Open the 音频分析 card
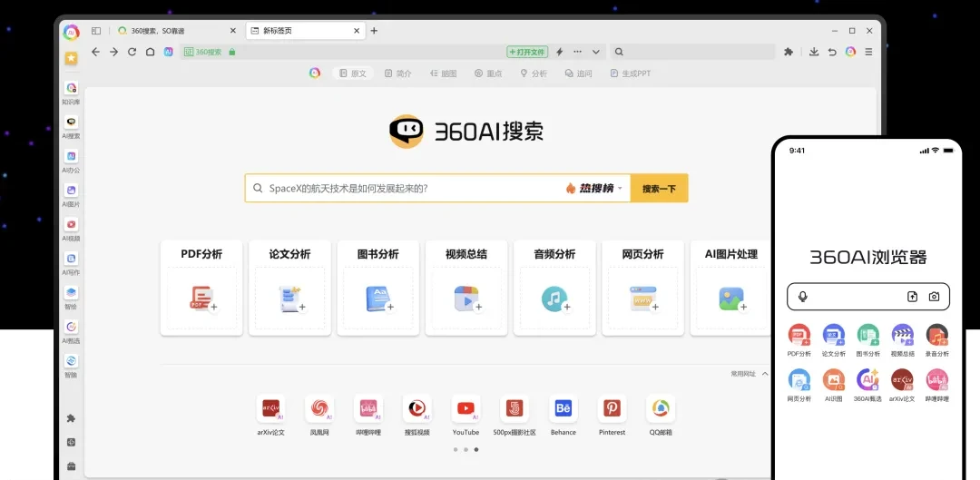 coord(554,288)
